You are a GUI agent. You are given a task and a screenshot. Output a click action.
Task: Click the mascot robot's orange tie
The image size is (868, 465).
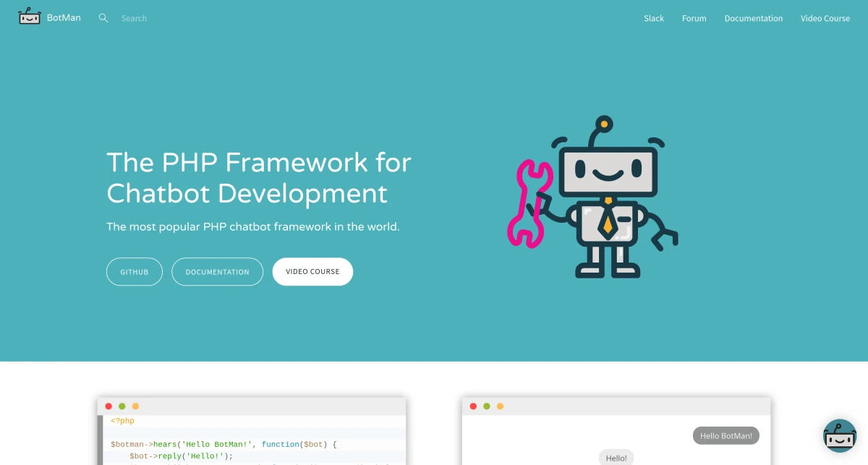[x=608, y=223]
